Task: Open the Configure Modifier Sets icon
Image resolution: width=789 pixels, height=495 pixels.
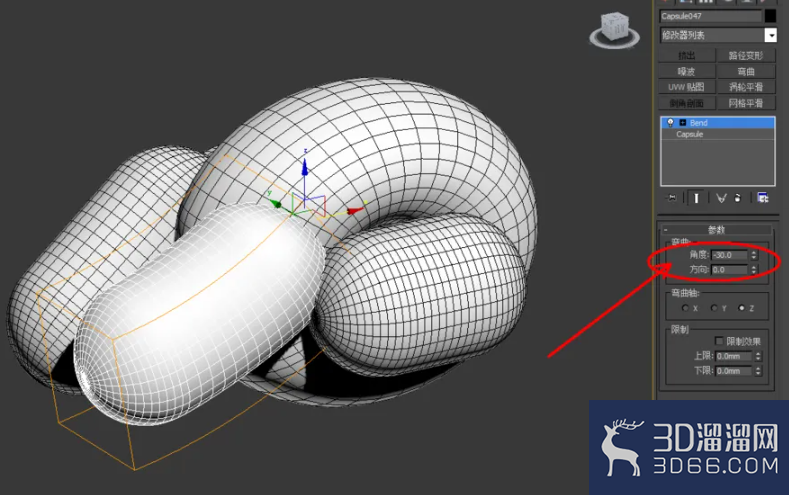Action: click(763, 198)
